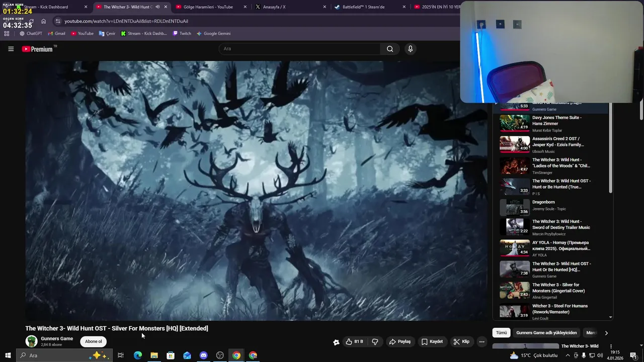The width and height of the screenshot is (644, 362).
Task: Open the sparkle icon beside the like button
Action: click(336, 342)
